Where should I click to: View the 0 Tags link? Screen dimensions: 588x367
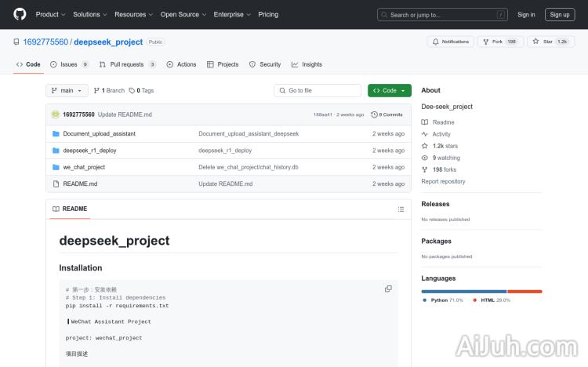141,90
